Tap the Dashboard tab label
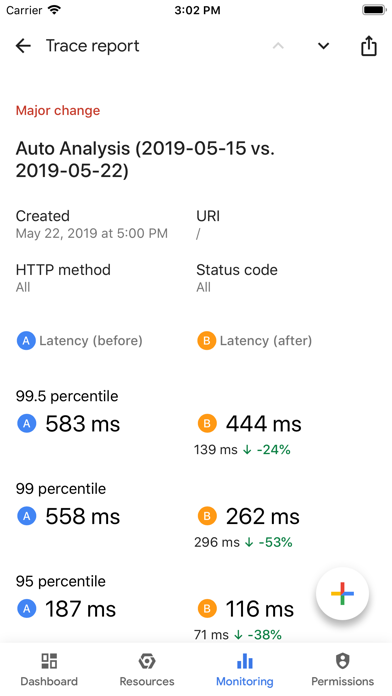Viewport: 392px width, 696px height. [49, 681]
